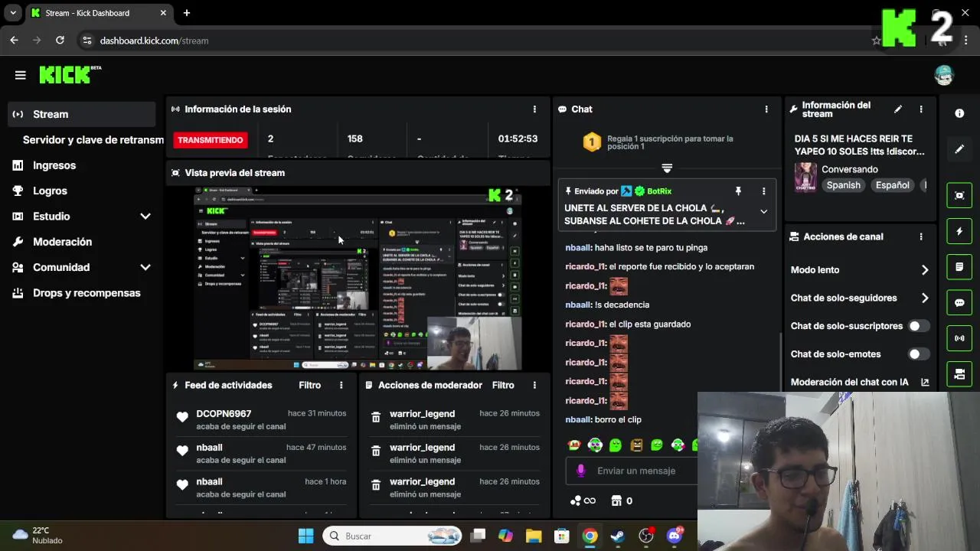Toggle Chat de solo-suscriptores switch
This screenshot has width=980, height=551.
919,326
